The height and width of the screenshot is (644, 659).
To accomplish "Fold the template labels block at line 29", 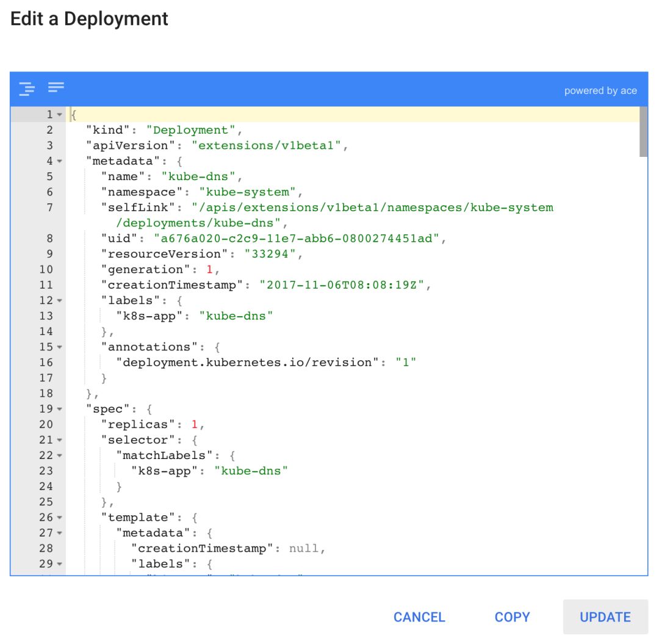I will pyautogui.click(x=60, y=564).
